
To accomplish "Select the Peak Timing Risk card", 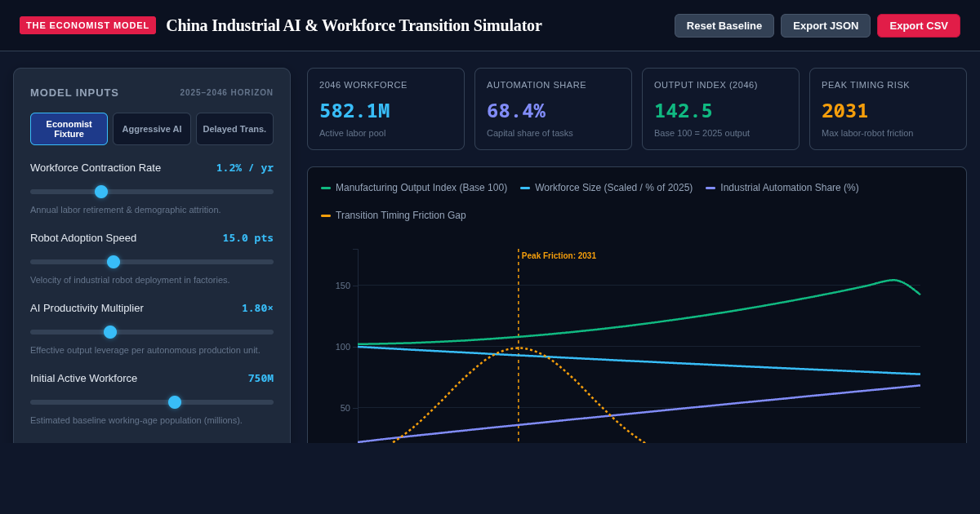I will click(888, 109).
